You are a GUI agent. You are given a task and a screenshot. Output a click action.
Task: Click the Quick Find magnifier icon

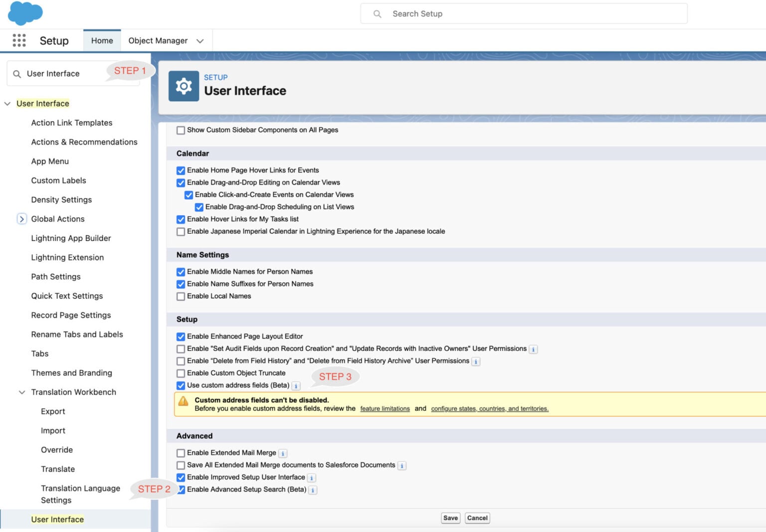click(x=17, y=74)
